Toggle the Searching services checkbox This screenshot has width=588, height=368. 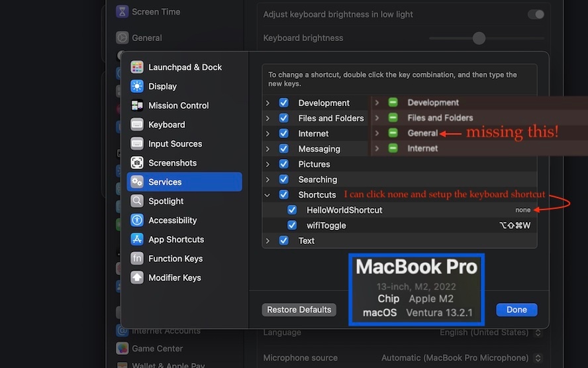(x=284, y=180)
